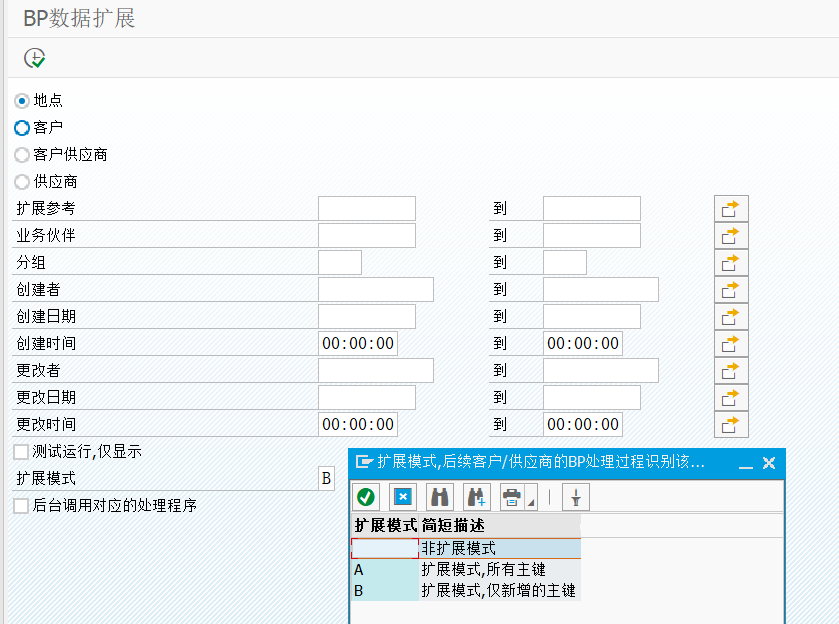Screen dimensions: 839x624
Task: Click the 分组 from input field
Action: coord(340,263)
